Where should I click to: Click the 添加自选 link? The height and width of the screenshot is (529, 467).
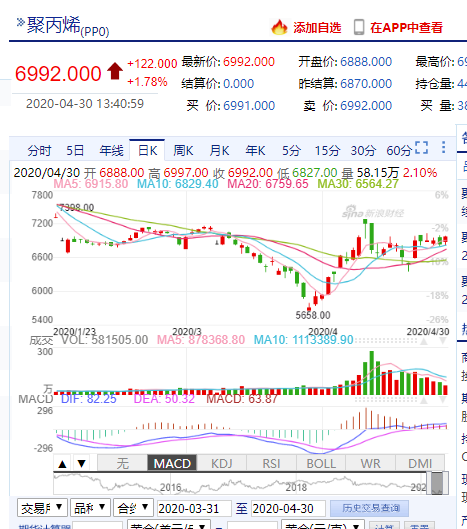317,28
